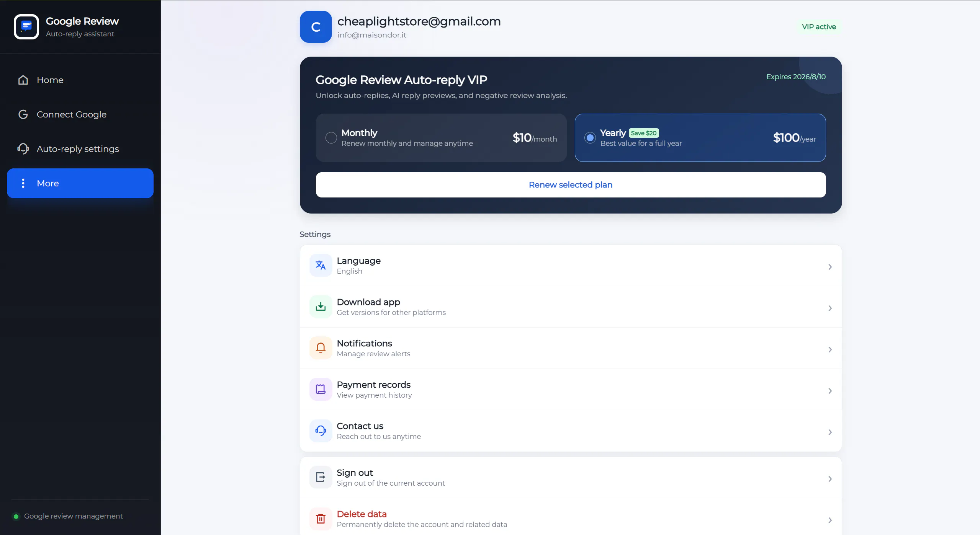Expand the Contact us row chevron
Viewport: 980px width, 535px height.
830,432
